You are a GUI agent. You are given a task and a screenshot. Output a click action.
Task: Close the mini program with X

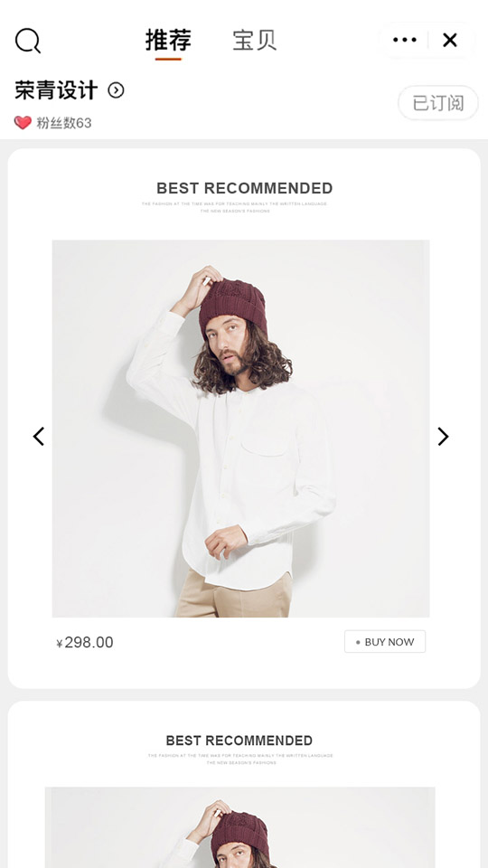pyautogui.click(x=450, y=40)
